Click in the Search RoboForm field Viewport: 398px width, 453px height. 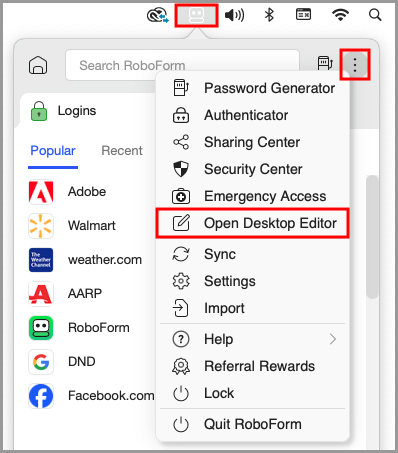182,65
